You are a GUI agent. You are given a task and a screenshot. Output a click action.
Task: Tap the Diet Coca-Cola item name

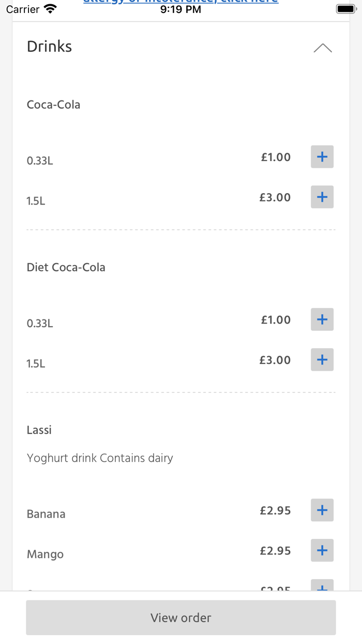point(66,267)
